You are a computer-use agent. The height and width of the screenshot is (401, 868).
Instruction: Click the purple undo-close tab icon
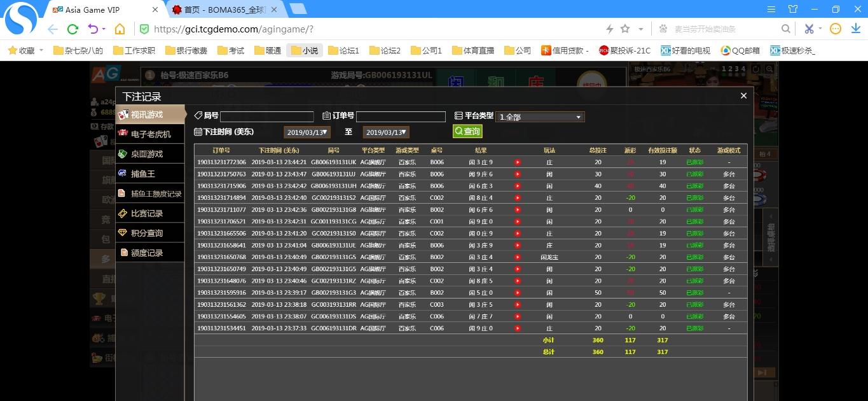(93, 29)
